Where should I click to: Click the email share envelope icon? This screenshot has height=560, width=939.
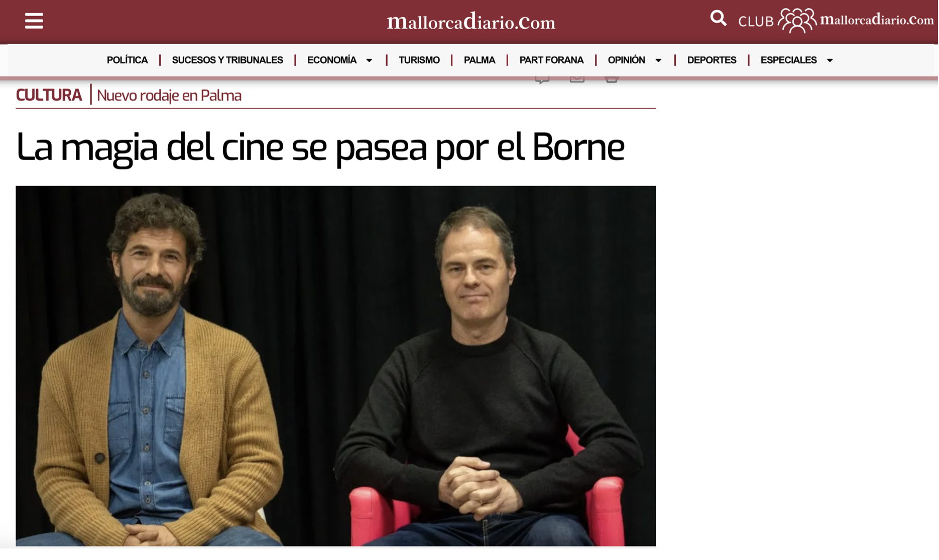coord(577,79)
